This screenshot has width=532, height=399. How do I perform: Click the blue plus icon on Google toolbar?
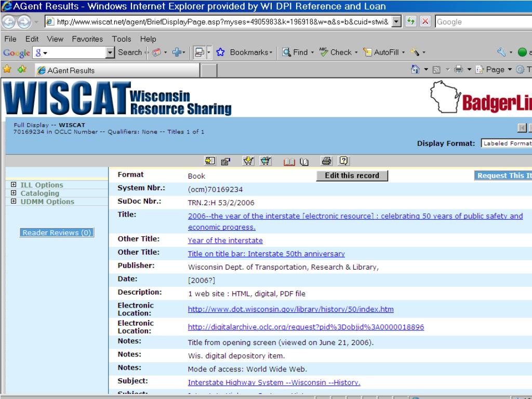(177, 52)
